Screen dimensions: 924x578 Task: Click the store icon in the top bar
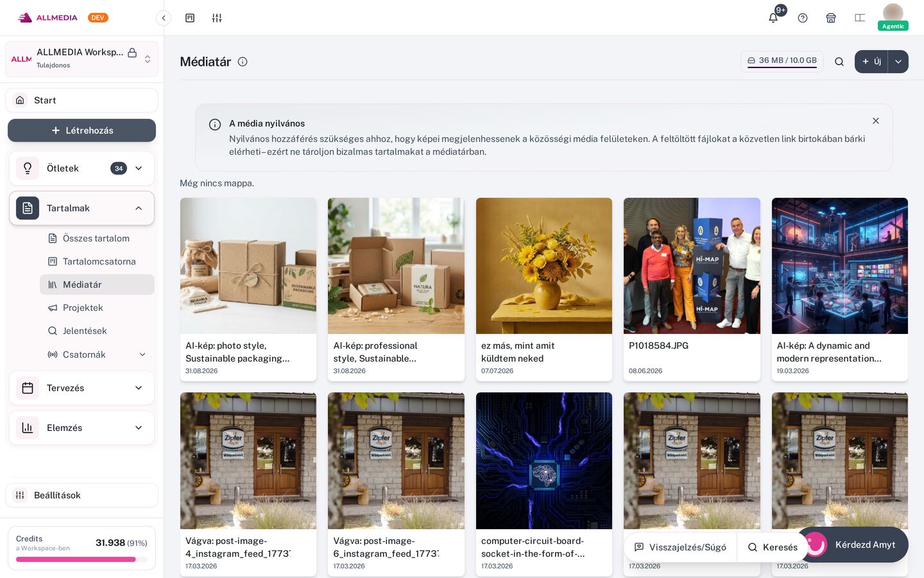click(x=831, y=18)
